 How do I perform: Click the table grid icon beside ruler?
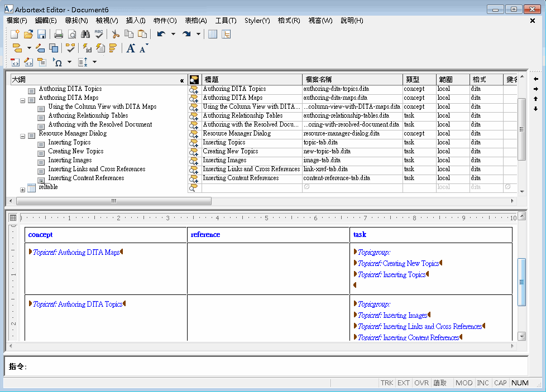point(13,217)
